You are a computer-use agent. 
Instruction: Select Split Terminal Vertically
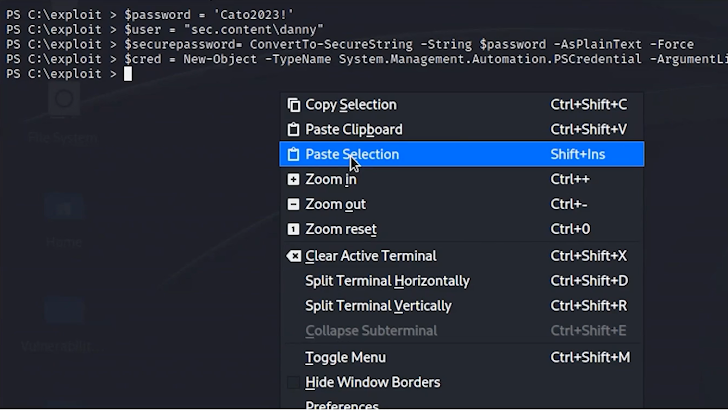click(x=378, y=306)
